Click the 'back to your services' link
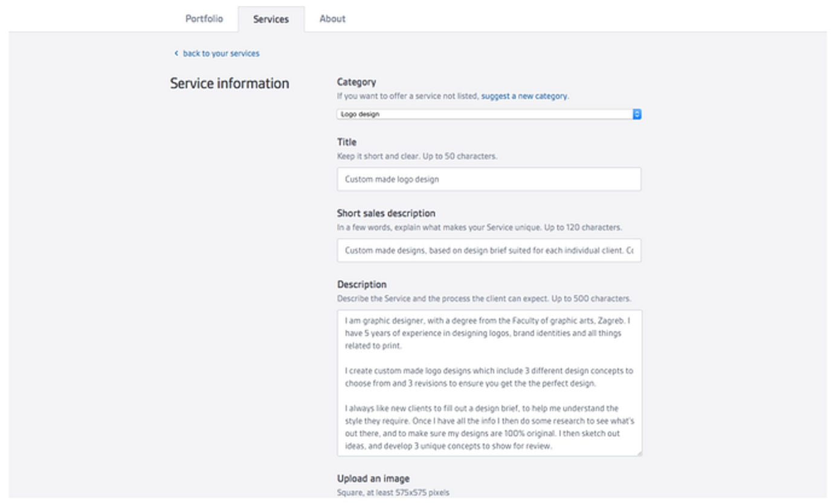835x504 pixels. point(221,54)
